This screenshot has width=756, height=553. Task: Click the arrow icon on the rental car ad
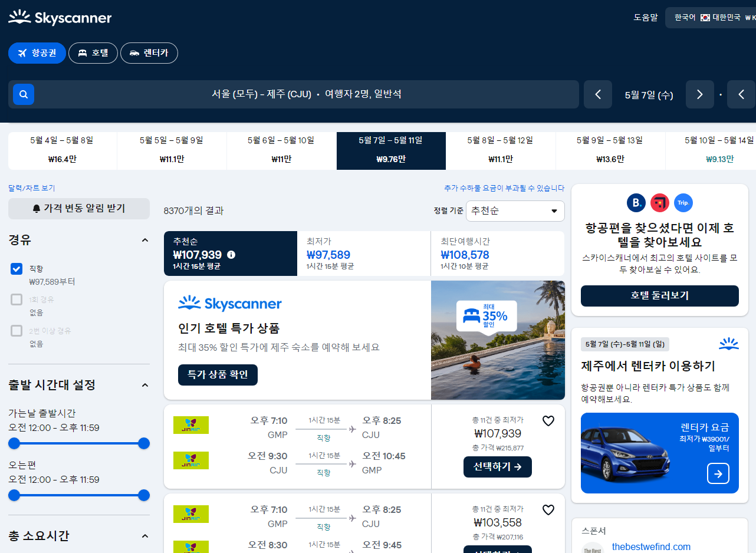click(718, 473)
